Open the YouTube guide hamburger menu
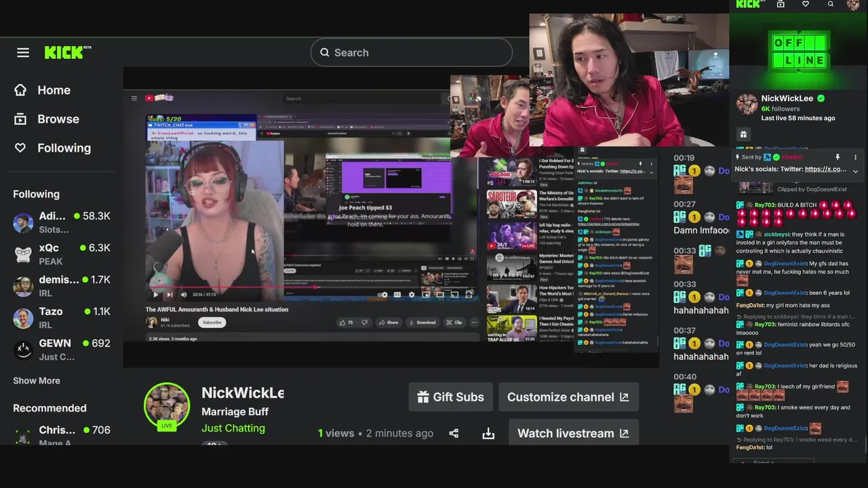Image resolution: width=868 pixels, height=488 pixels. coord(134,98)
